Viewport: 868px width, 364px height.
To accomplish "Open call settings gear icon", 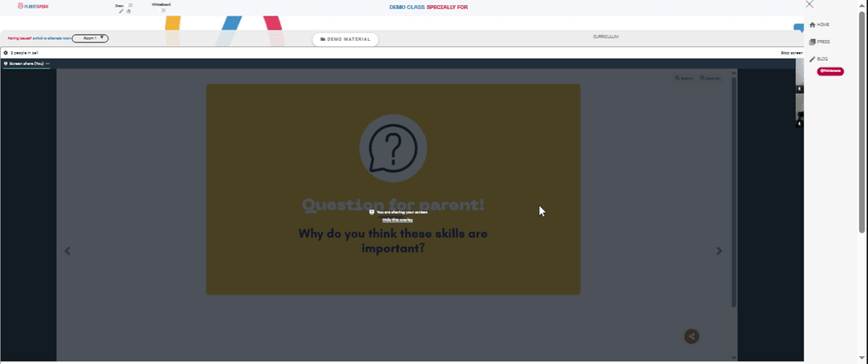I will pyautogui.click(x=5, y=53).
